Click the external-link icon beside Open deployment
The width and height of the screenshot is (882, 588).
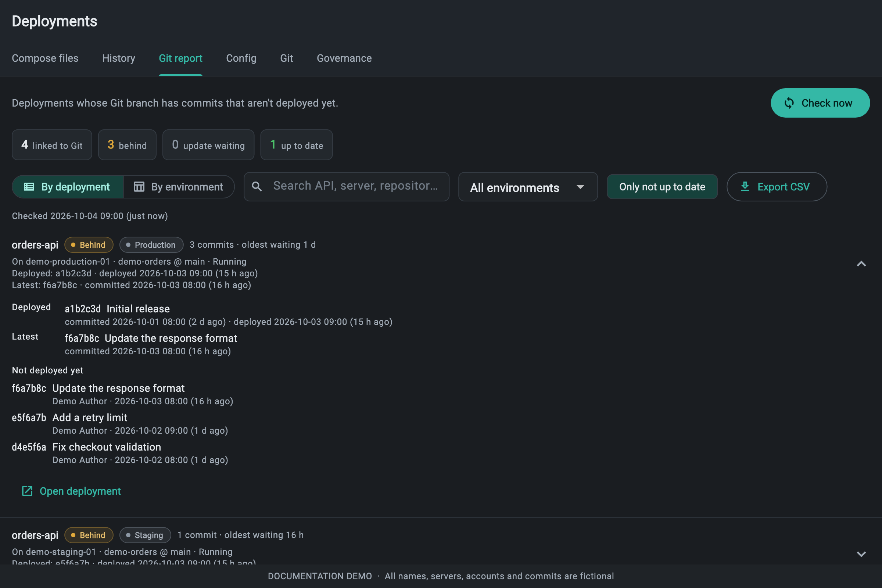point(27,491)
